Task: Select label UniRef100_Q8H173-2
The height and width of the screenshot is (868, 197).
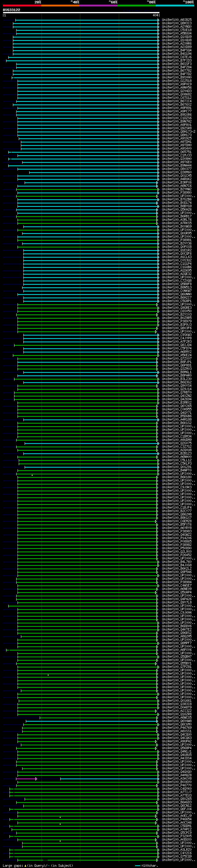Action: coord(179,132)
